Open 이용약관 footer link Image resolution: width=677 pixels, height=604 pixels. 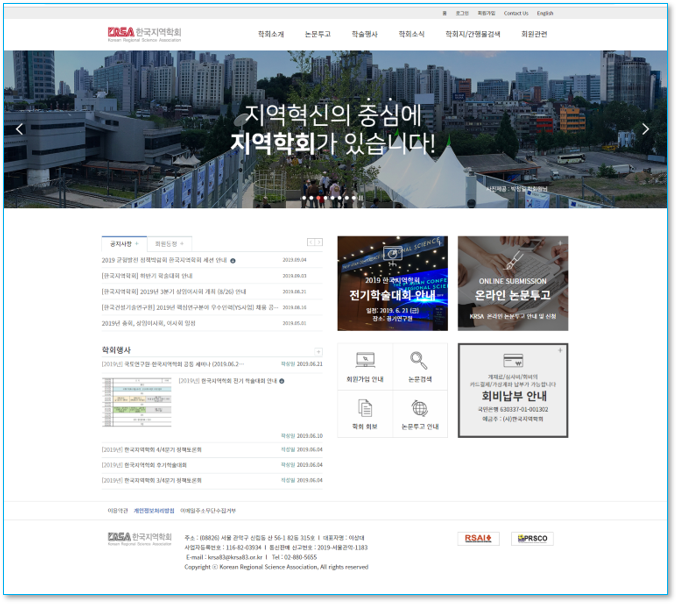[118, 511]
